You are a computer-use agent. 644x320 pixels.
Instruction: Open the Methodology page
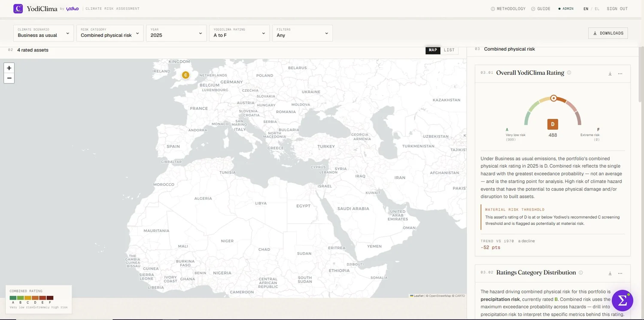(508, 9)
